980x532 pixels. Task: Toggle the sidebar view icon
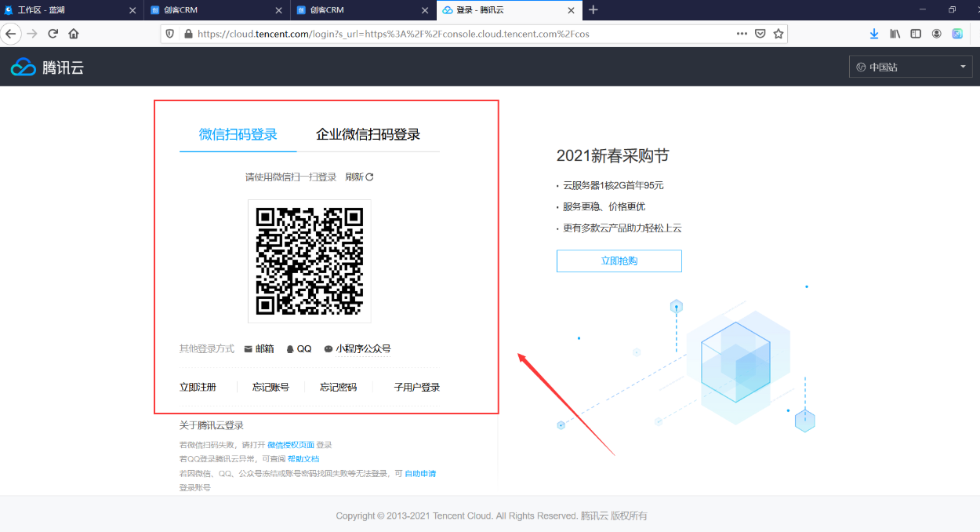click(915, 34)
